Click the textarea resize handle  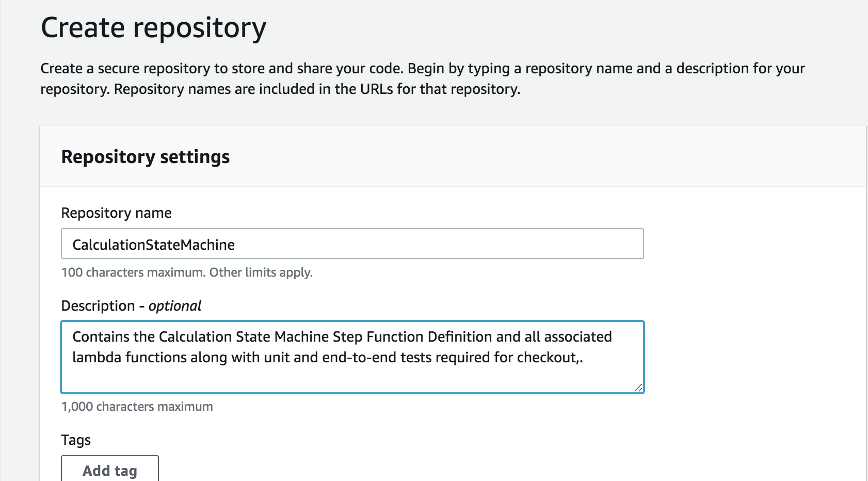(639, 387)
